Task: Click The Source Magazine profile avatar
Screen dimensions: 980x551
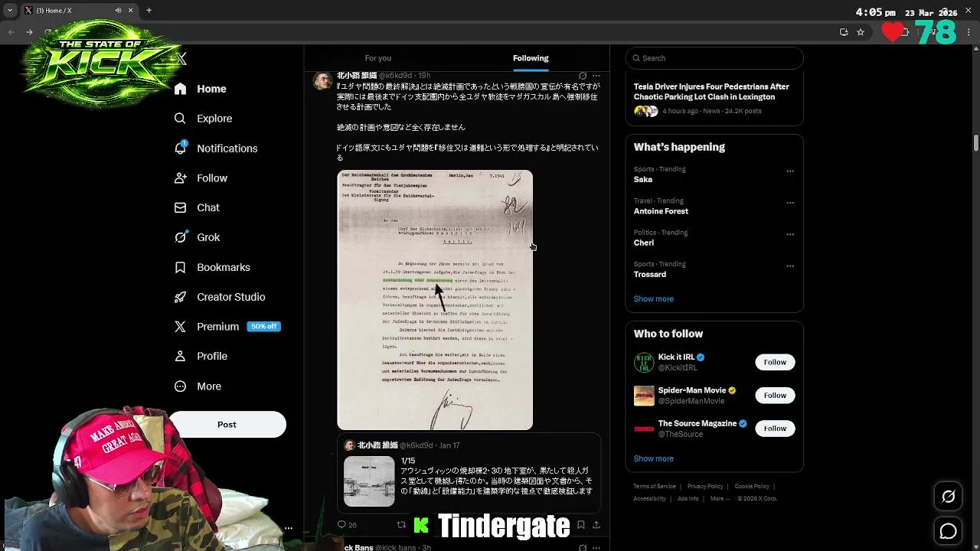Action: tap(644, 429)
